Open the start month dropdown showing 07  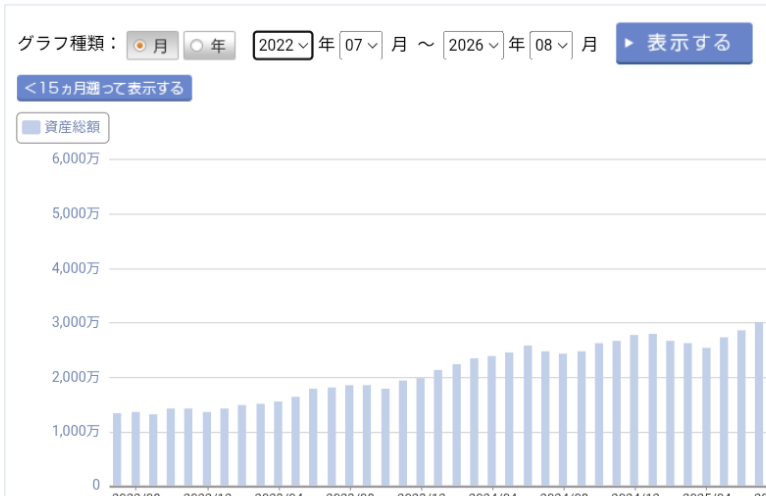point(361,45)
